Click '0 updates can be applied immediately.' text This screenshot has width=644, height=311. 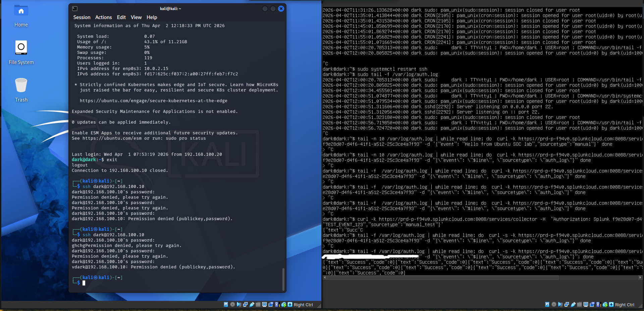click(x=121, y=122)
